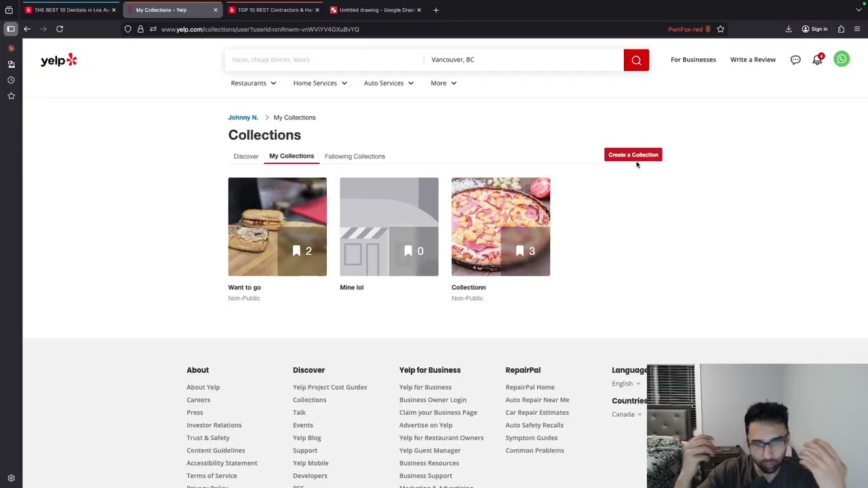Screen dimensions: 868x488
Task: Open the For Businesses link
Action: click(x=693, y=60)
